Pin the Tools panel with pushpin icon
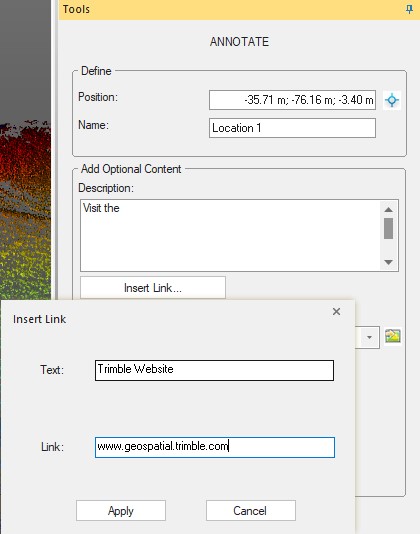This screenshot has height=534, width=420. [409, 9]
